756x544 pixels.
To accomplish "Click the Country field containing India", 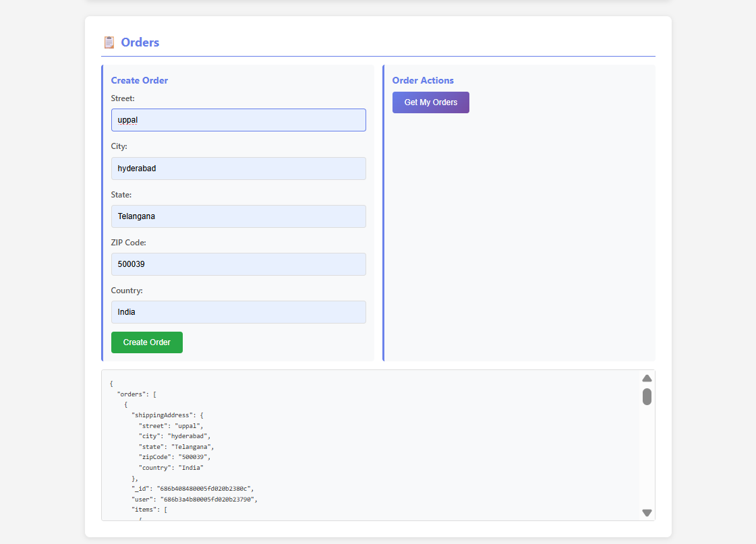I will [239, 312].
